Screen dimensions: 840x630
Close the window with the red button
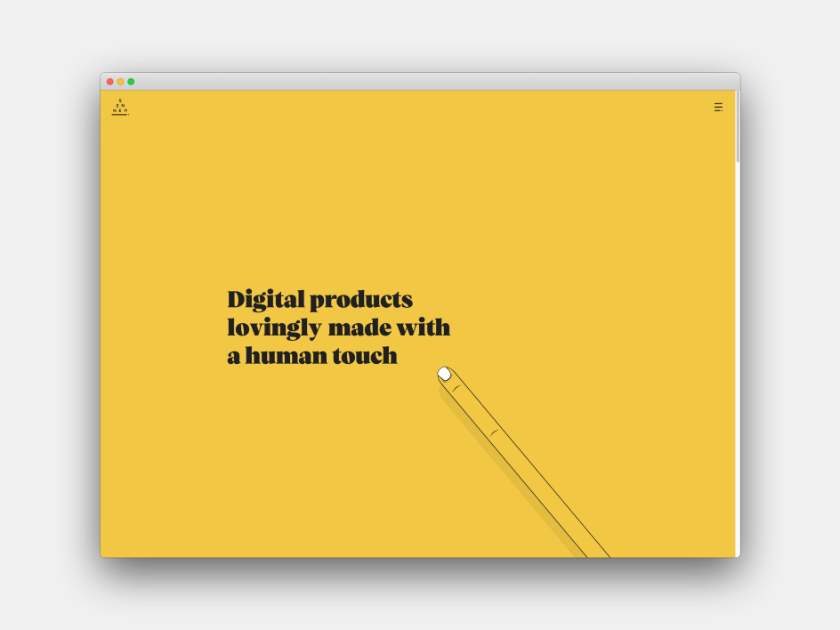(110, 82)
